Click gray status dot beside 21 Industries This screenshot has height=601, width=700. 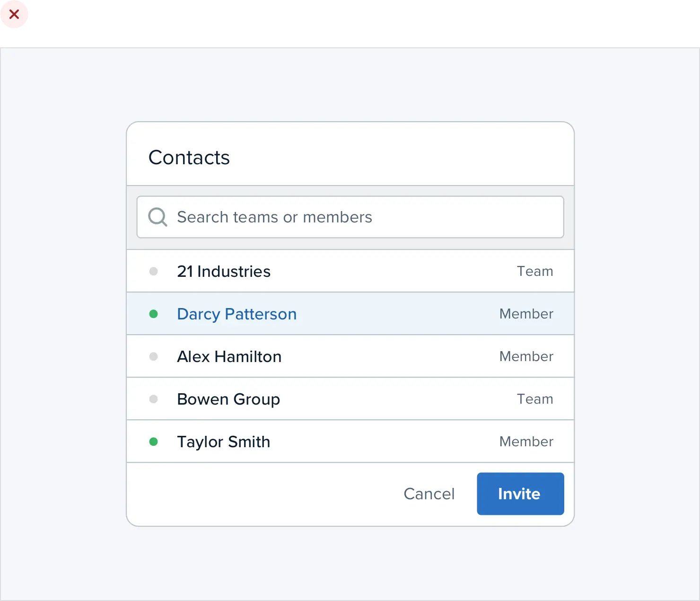[153, 271]
